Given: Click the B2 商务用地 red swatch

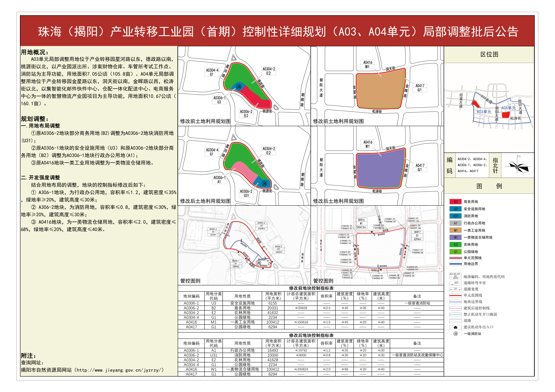Looking at the screenshot, I should (455, 202).
